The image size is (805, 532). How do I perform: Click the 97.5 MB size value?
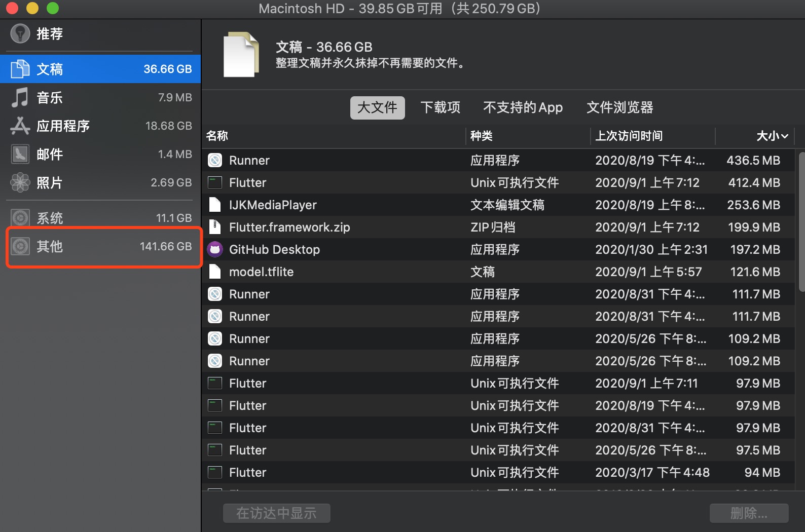click(x=758, y=450)
